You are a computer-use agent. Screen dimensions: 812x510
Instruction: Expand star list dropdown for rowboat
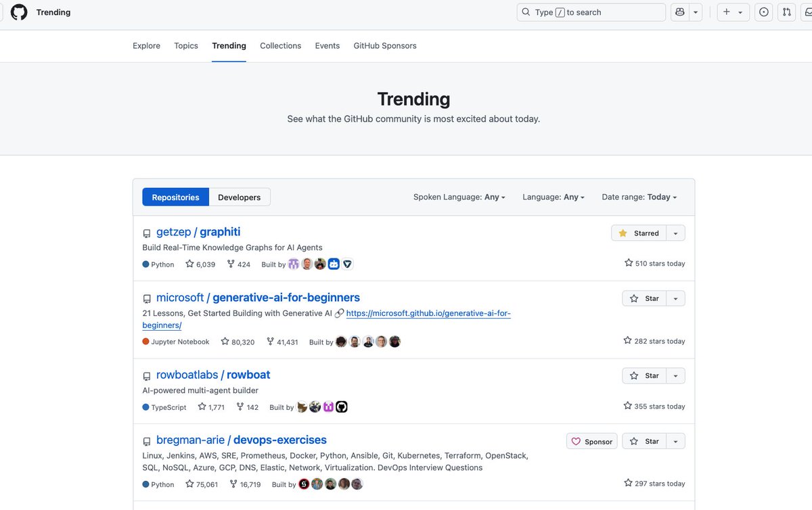tap(676, 375)
